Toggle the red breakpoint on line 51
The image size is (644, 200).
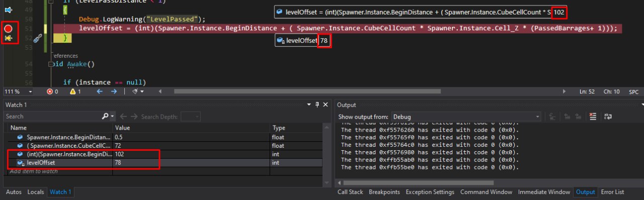tap(8, 29)
